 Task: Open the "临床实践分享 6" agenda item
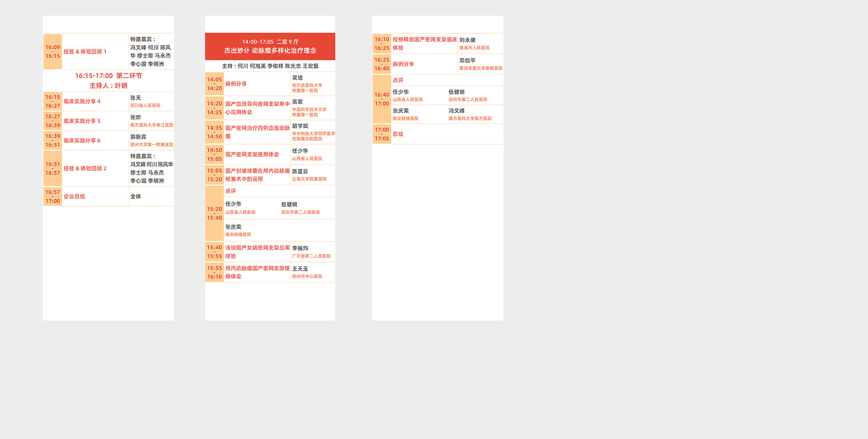[x=82, y=141]
